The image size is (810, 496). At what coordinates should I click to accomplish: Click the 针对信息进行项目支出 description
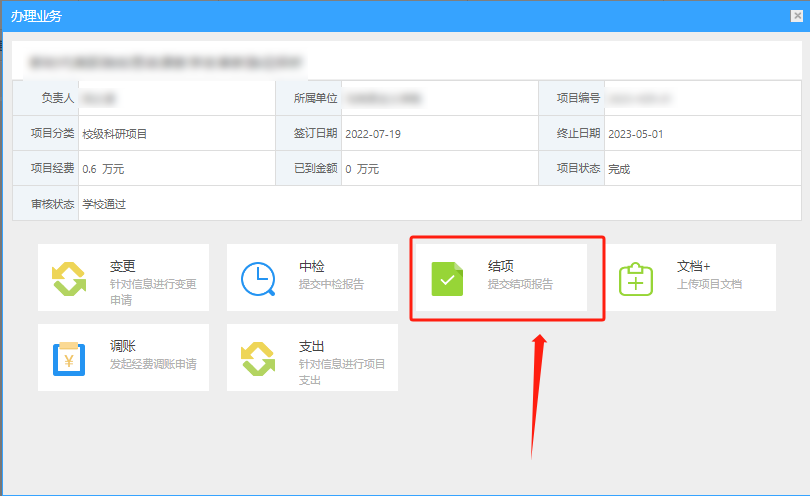[x=341, y=372]
